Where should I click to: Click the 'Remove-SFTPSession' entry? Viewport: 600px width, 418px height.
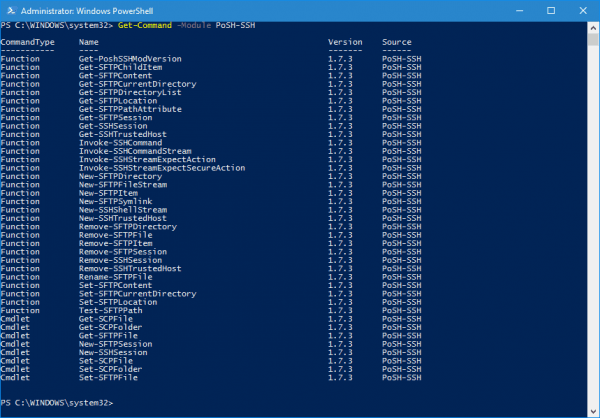[x=123, y=252]
